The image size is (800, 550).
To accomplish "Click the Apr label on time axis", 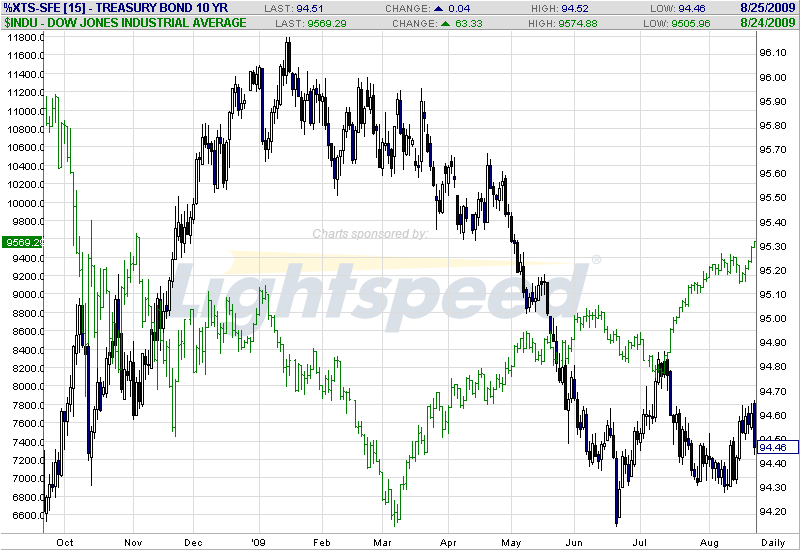I will click(x=448, y=542).
